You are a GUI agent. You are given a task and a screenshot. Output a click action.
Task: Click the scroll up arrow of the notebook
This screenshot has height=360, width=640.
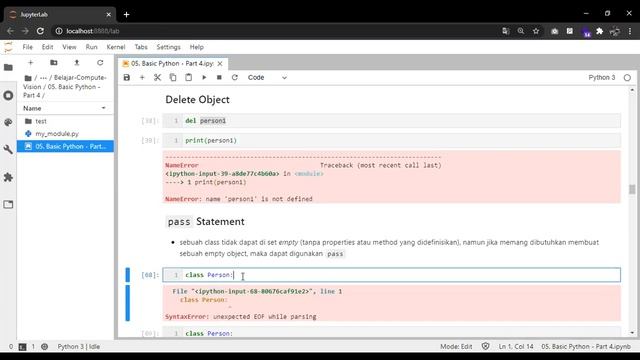pos(632,89)
